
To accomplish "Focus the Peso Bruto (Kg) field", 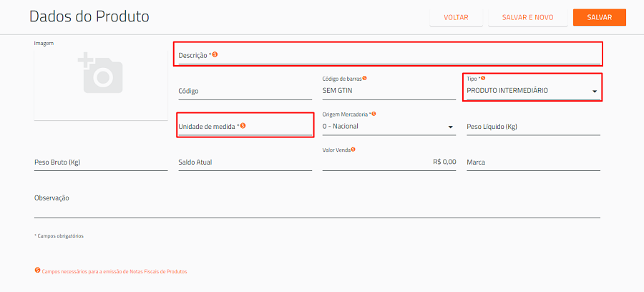I will [x=101, y=162].
